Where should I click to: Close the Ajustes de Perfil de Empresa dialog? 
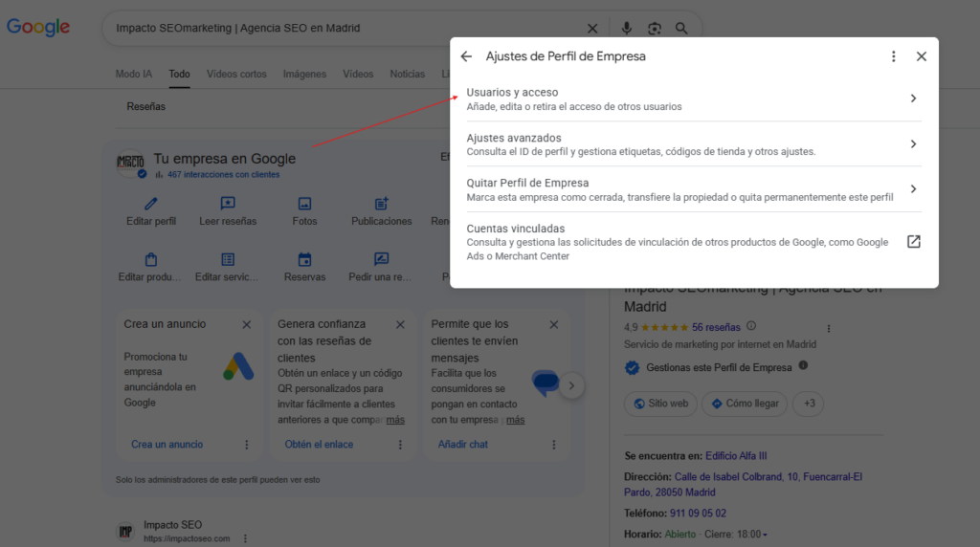click(922, 56)
